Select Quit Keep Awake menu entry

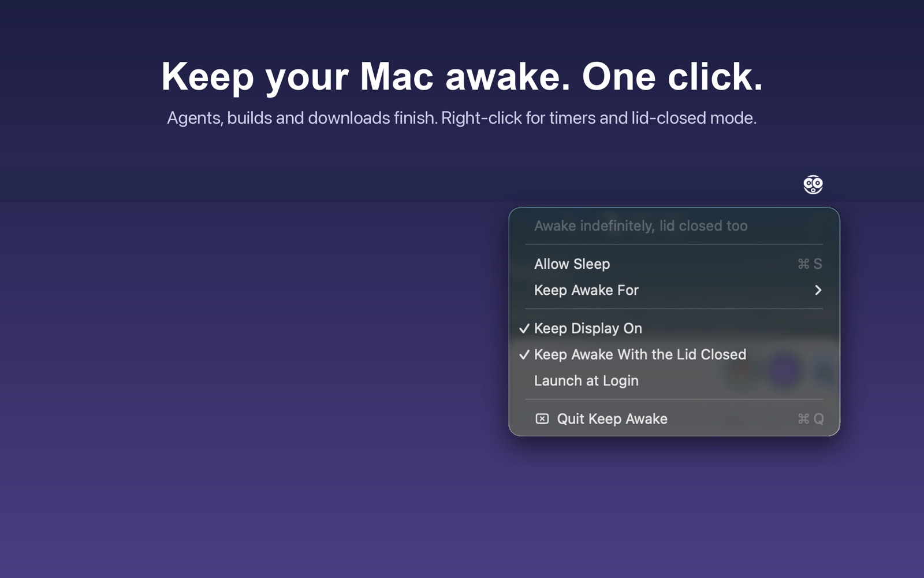[x=674, y=418]
